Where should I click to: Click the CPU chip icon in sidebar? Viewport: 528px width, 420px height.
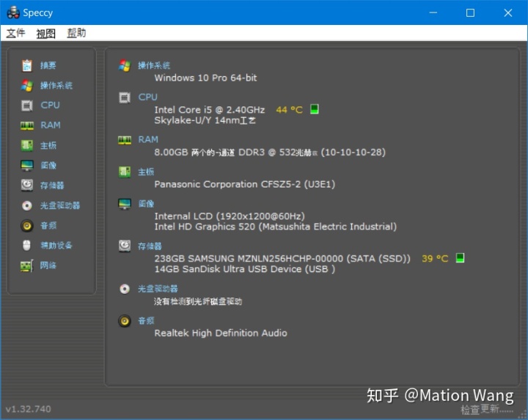click(x=27, y=106)
